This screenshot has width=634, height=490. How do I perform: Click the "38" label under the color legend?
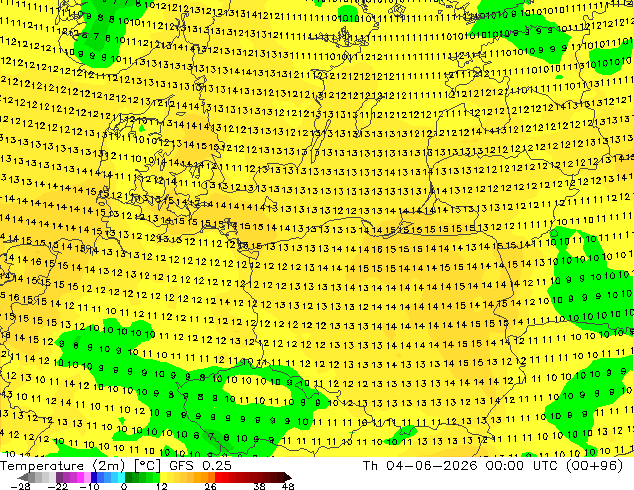point(260,487)
